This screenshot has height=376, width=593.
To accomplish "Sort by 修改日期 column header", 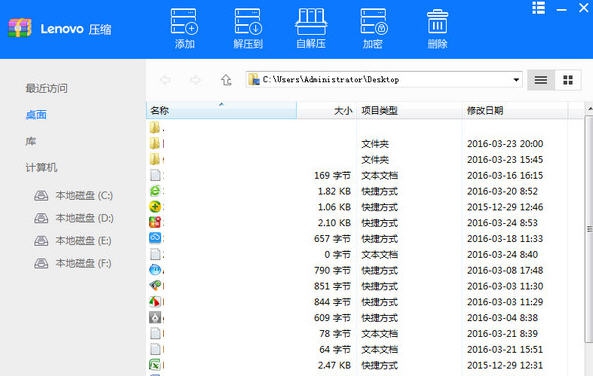I will click(x=514, y=110).
